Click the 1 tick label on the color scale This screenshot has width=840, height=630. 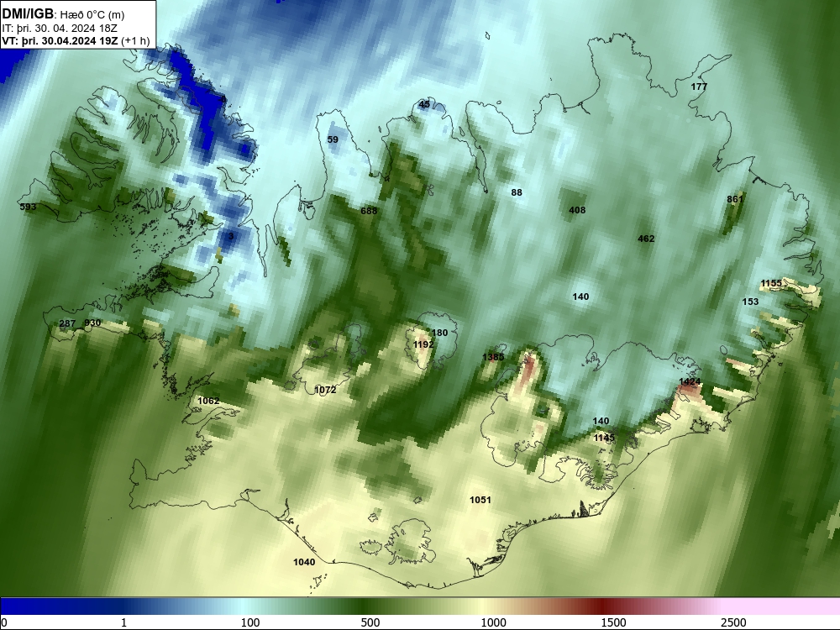pyautogui.click(x=123, y=622)
